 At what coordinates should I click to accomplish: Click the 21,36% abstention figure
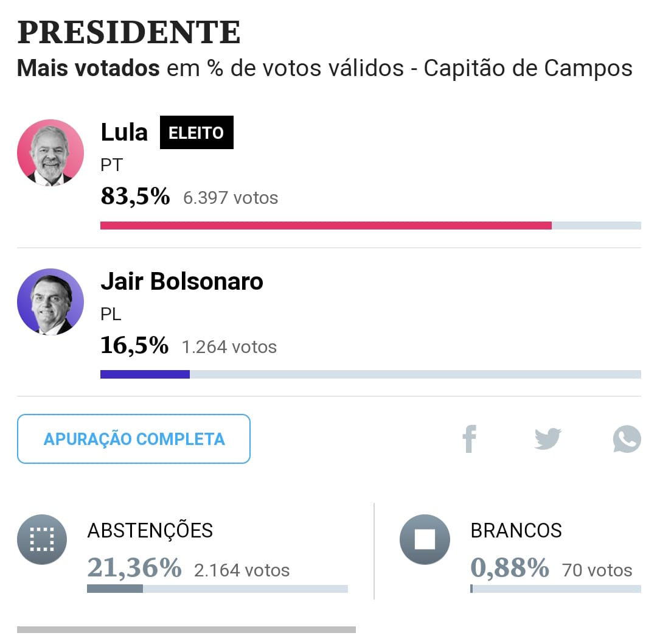click(x=134, y=568)
